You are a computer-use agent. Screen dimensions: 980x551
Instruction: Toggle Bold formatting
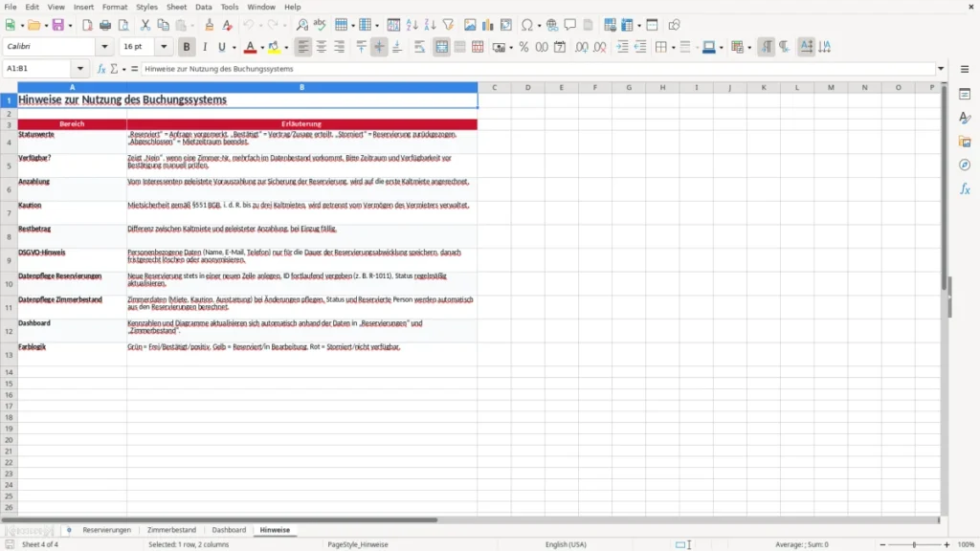187,47
